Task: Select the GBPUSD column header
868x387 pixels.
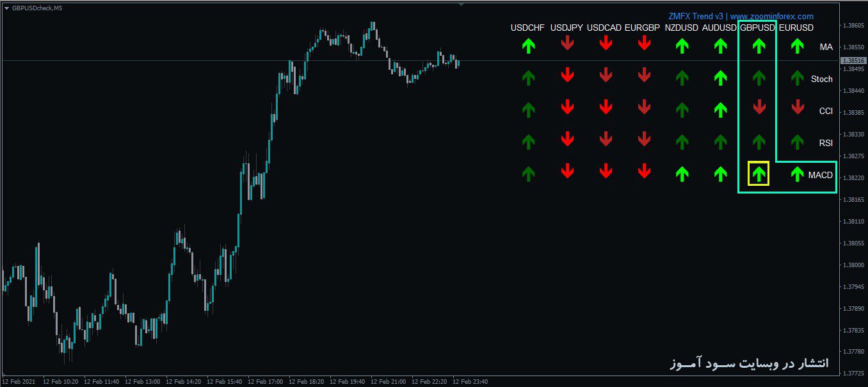Action: click(x=757, y=28)
